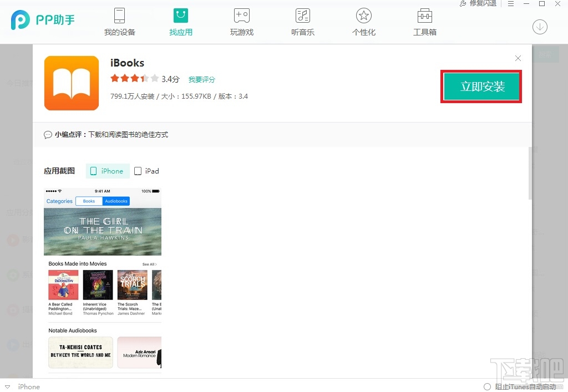The width and height of the screenshot is (568, 392).
Task: Open the 玩游戏 (Play Games) icon
Action: 241,21
